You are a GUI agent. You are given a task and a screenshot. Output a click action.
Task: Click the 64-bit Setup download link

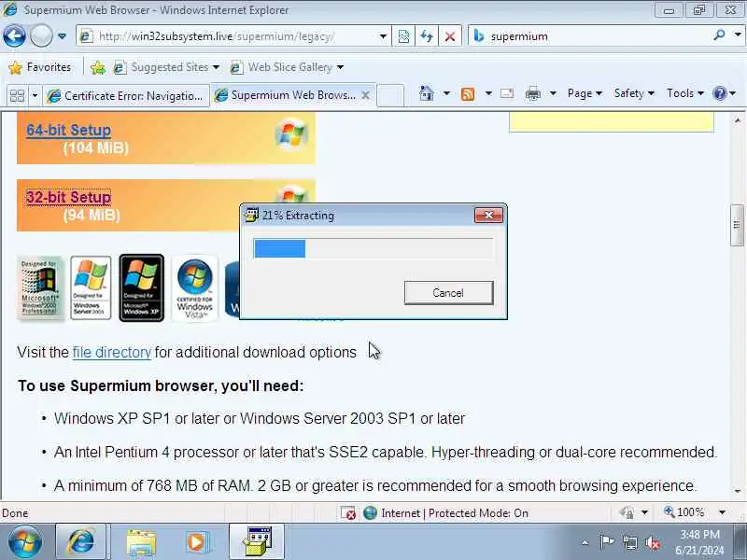pyautogui.click(x=68, y=130)
